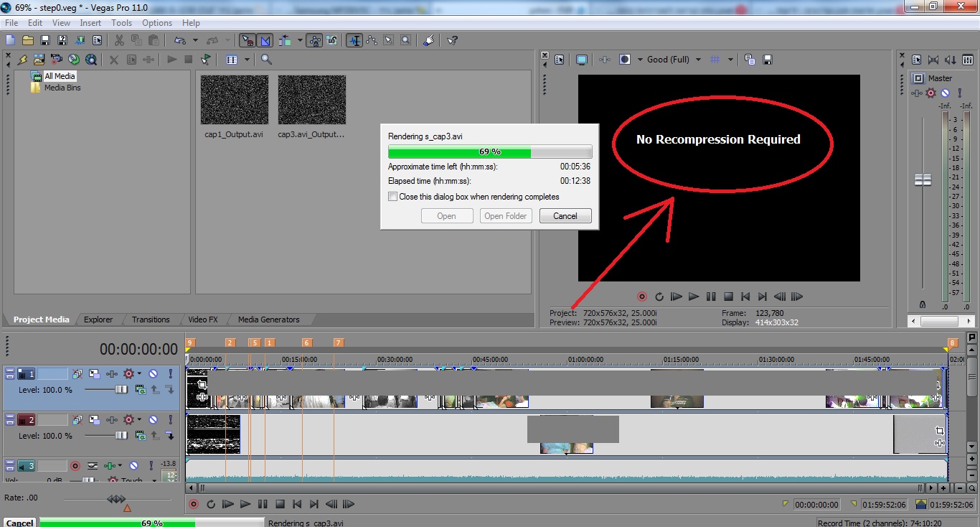This screenshot has height=527, width=980.
Task: Open the preview Overlays grid dropdown arrow
Action: [x=730, y=60]
